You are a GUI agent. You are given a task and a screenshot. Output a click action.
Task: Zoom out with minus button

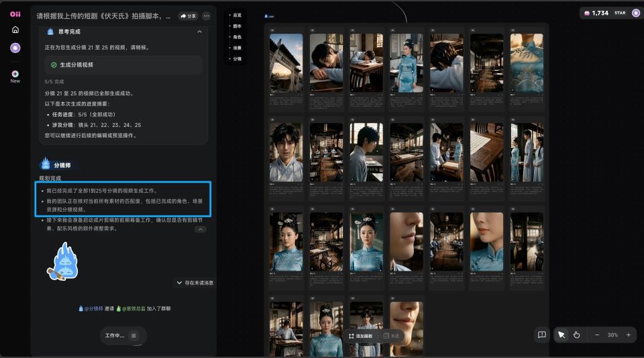[597, 335]
